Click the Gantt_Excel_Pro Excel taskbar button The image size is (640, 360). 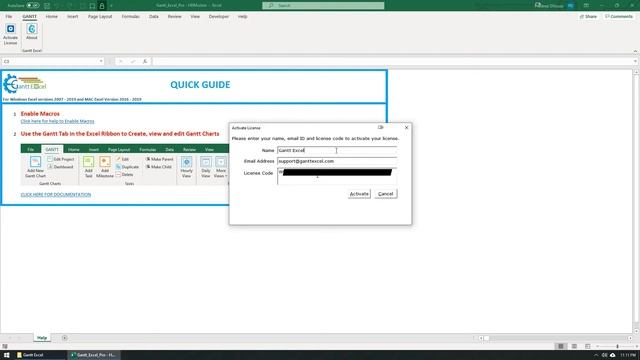coord(94,355)
